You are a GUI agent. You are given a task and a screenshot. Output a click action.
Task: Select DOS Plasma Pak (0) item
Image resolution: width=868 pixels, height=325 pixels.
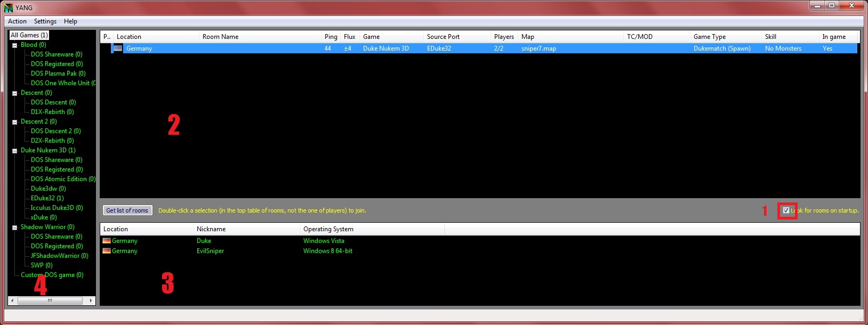point(58,74)
